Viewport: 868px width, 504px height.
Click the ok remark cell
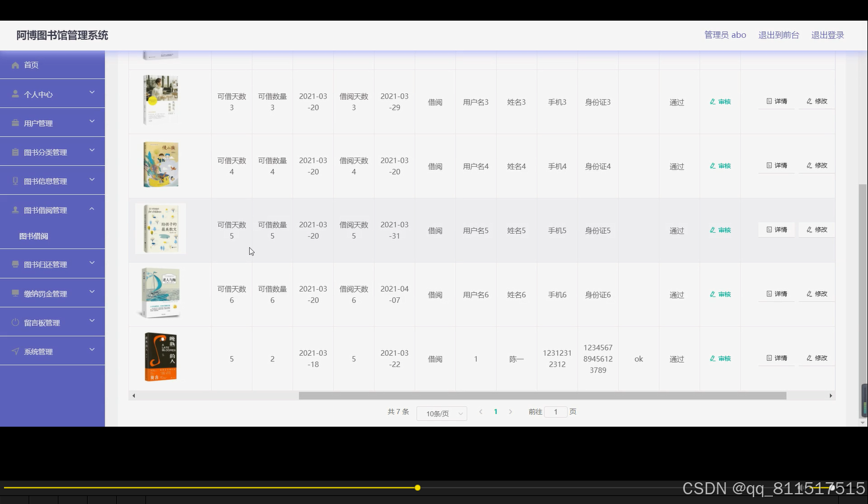(638, 359)
